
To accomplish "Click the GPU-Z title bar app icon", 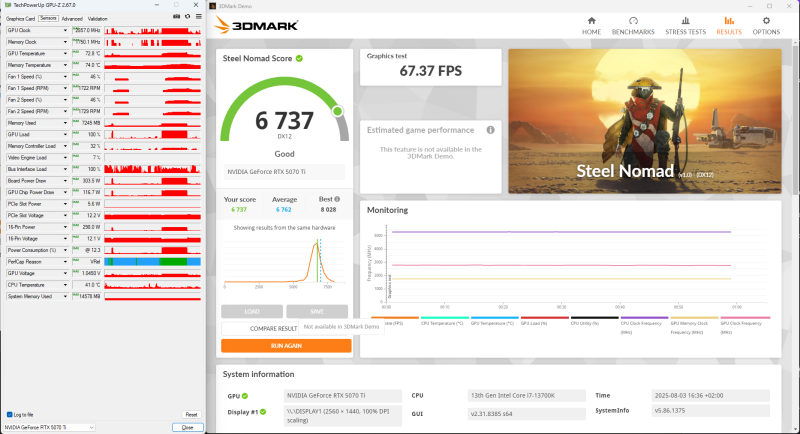I will [x=8, y=5].
